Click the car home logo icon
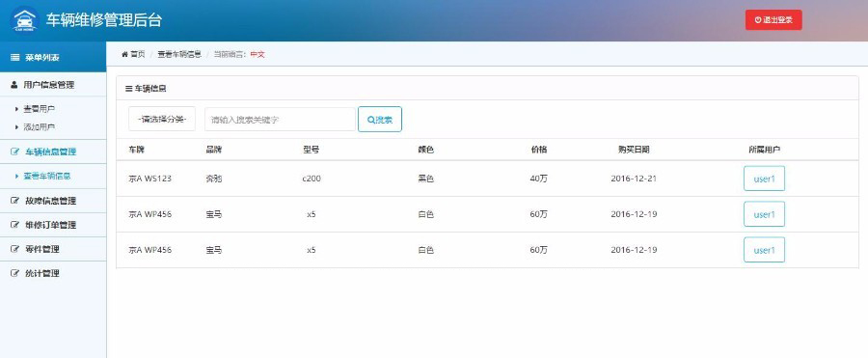 pos(24,20)
